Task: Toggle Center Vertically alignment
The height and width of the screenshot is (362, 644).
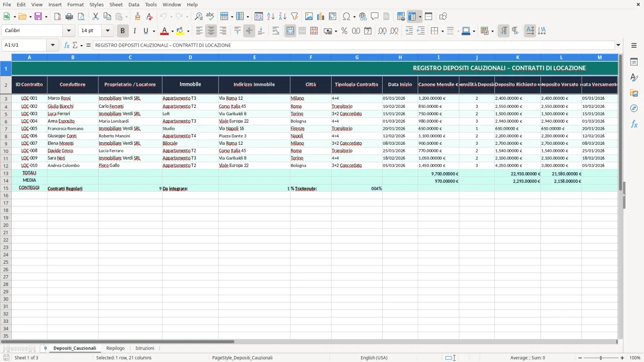Action: point(249,31)
